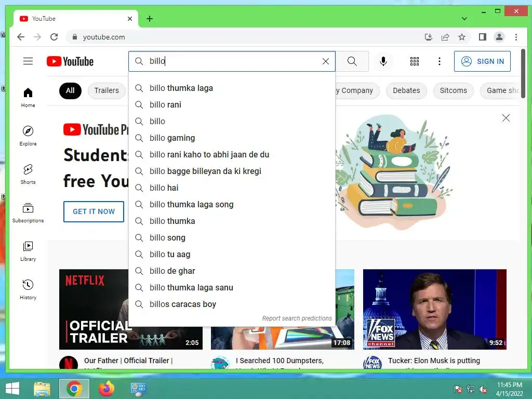Open the Tucker Fox News video thumbnail
The height and width of the screenshot is (399, 532).
(x=435, y=309)
